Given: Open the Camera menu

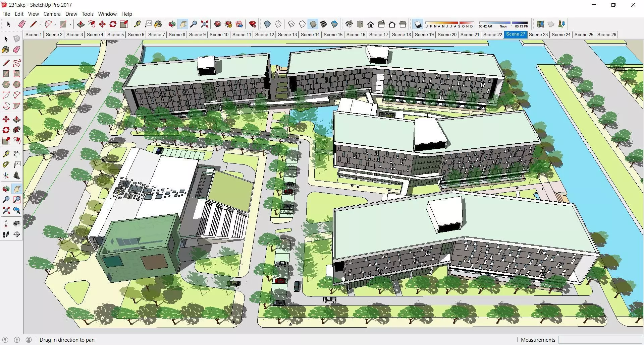Looking at the screenshot, I should pos(52,14).
